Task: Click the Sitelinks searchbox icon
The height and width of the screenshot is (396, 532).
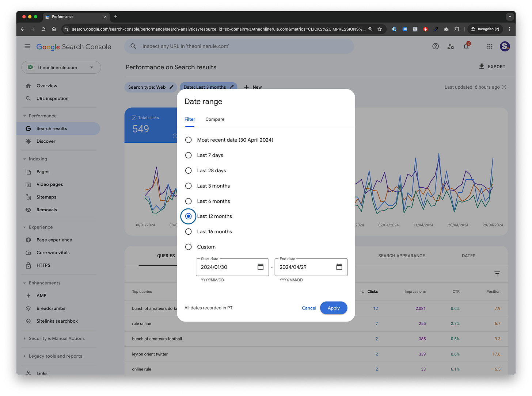Action: click(28, 321)
